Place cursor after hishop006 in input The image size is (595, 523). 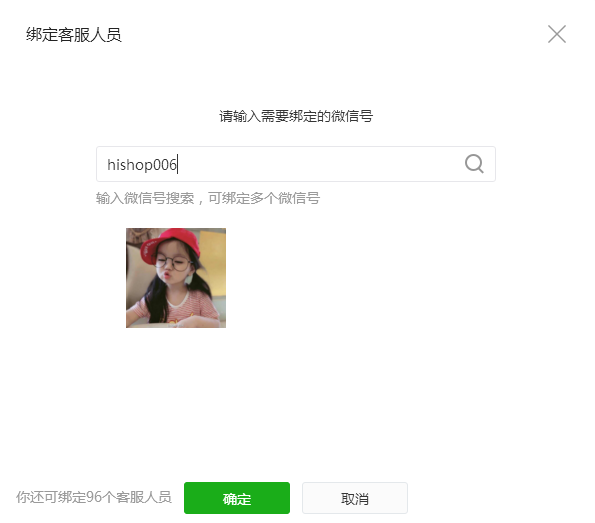[x=178, y=165]
